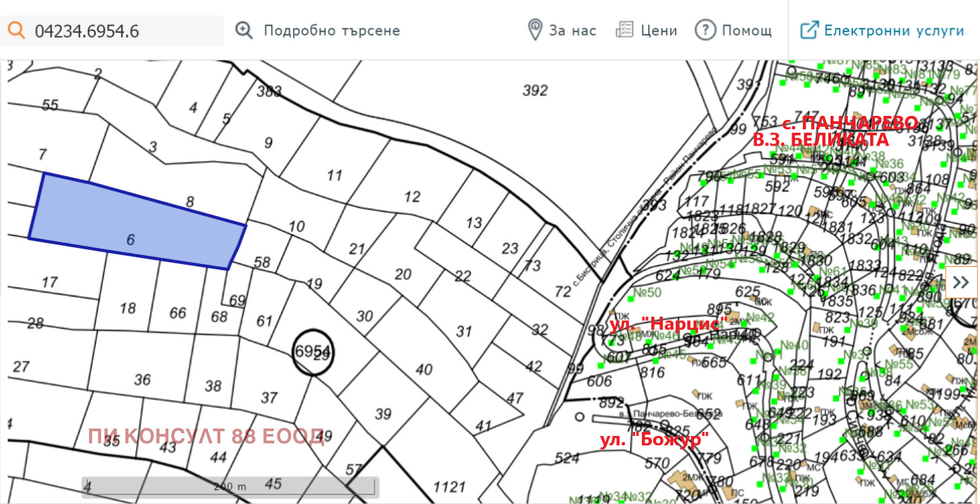980x504 pixels.
Task: Open the За нас menu item
Action: 573,31
